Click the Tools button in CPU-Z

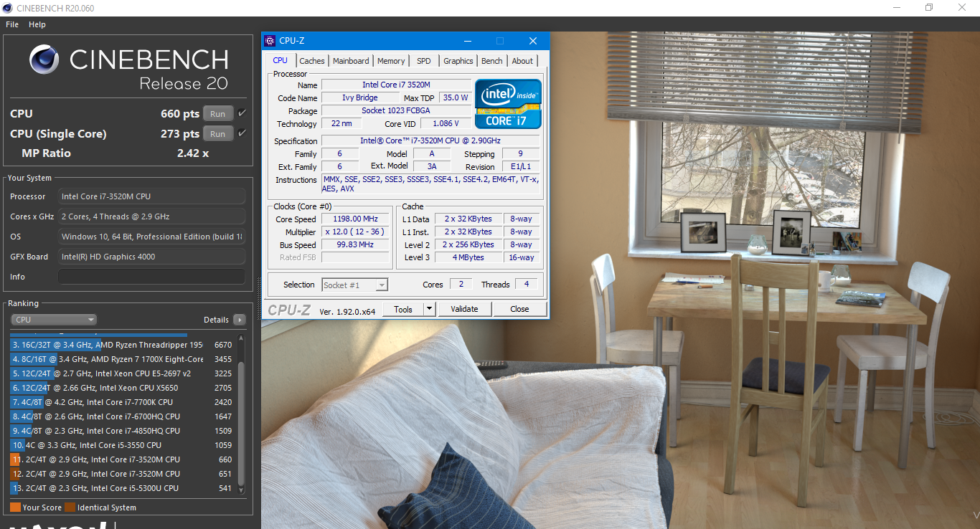pos(403,309)
